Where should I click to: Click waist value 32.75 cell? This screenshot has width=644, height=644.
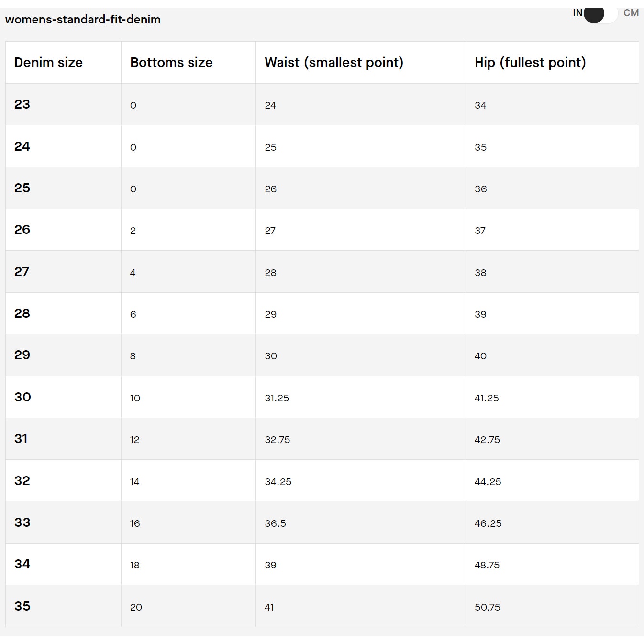[x=361, y=439]
